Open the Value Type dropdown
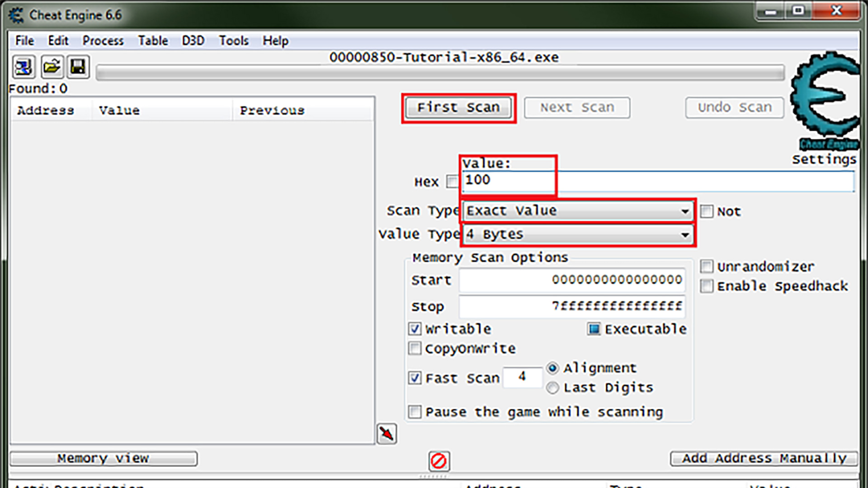This screenshot has height=488, width=868. (577, 235)
